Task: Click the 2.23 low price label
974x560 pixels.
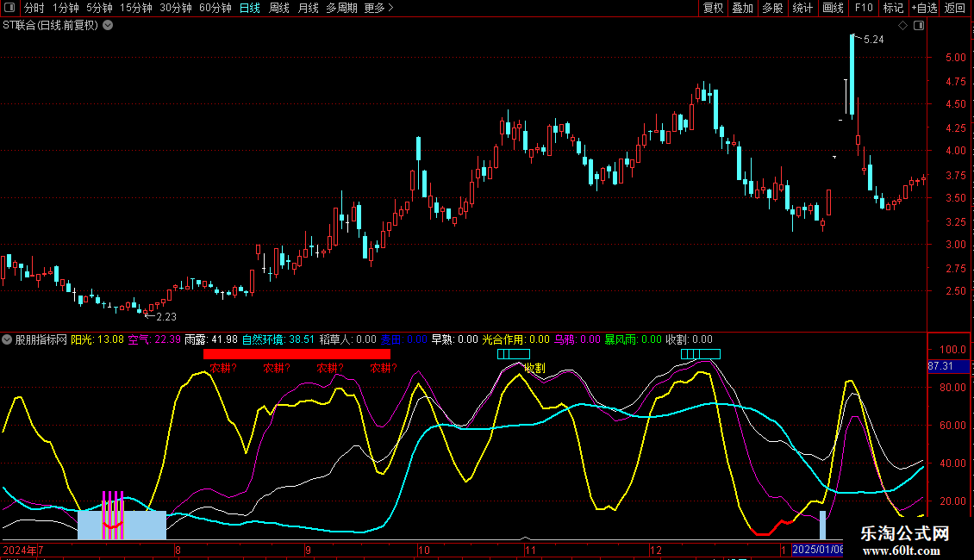Action: 165,317
